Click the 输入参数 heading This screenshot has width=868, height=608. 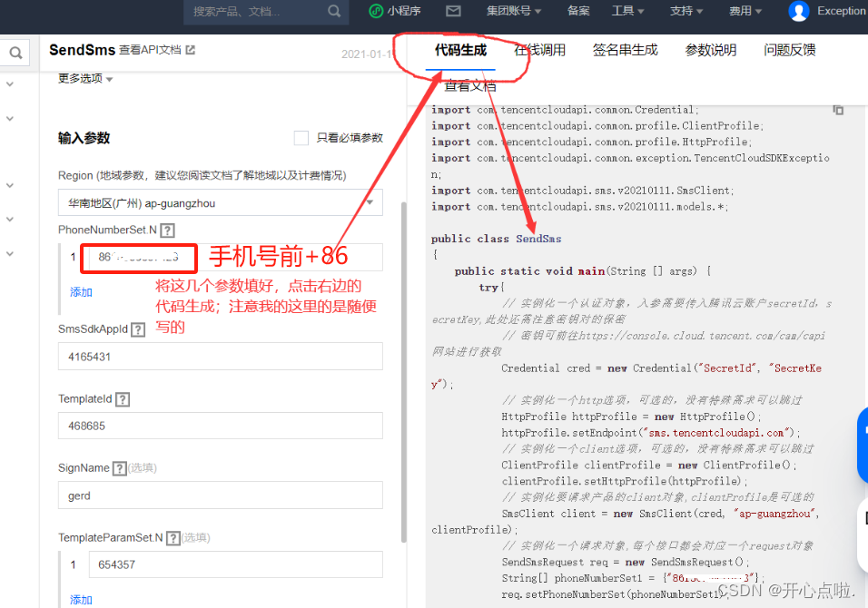click(84, 138)
